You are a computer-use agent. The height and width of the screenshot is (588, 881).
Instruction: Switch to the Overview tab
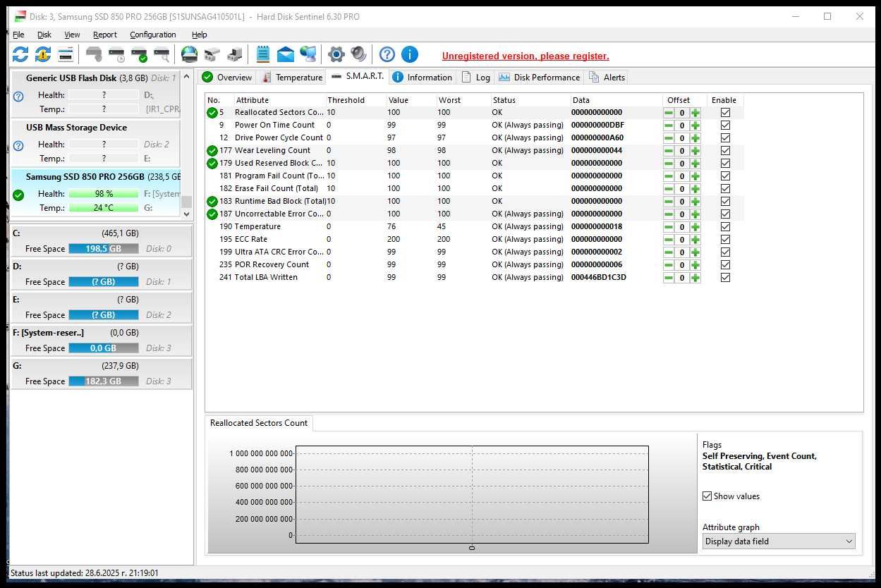pos(227,78)
